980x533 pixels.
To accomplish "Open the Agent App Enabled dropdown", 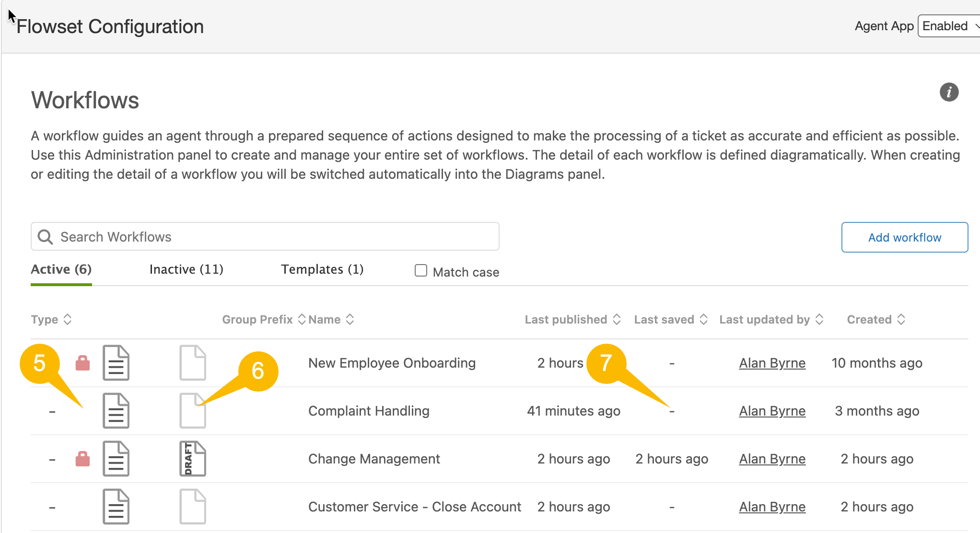I will 949,26.
